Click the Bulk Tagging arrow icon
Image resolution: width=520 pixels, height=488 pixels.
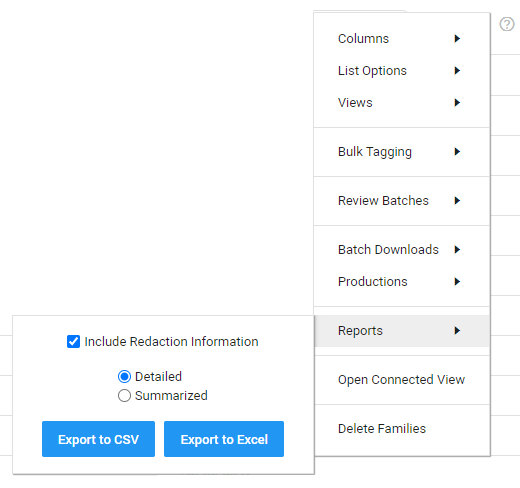click(457, 152)
